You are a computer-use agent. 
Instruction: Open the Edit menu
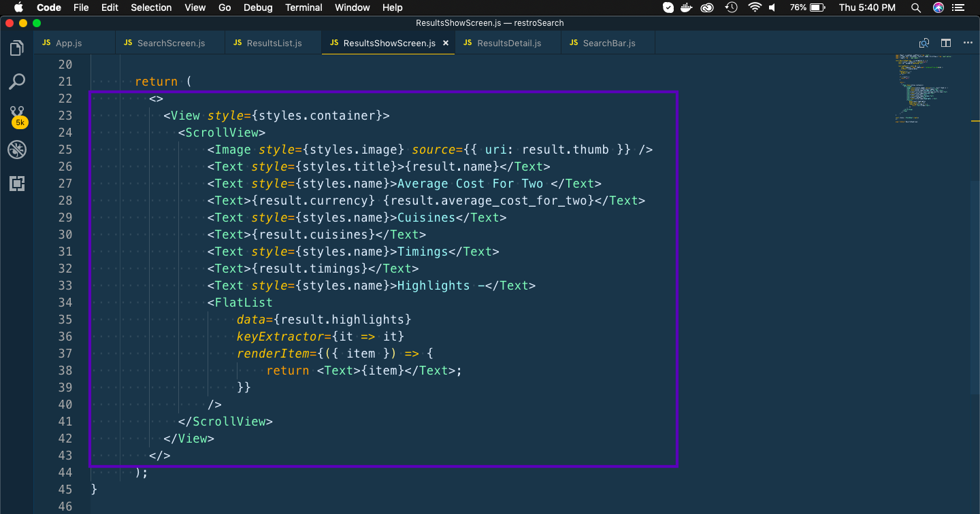tap(110, 7)
